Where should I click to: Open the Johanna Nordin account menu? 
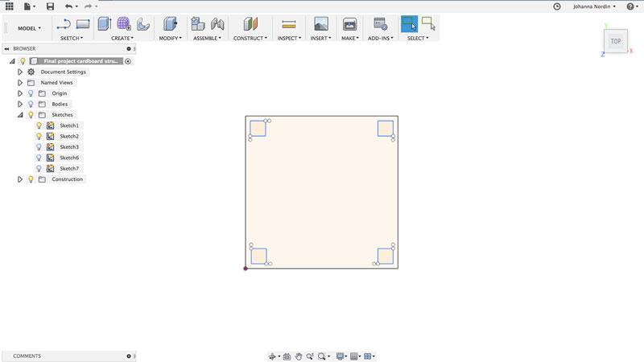click(594, 6)
